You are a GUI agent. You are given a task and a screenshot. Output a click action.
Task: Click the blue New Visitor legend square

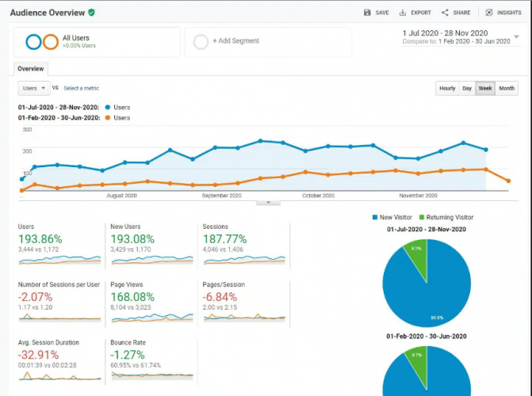[x=375, y=217]
